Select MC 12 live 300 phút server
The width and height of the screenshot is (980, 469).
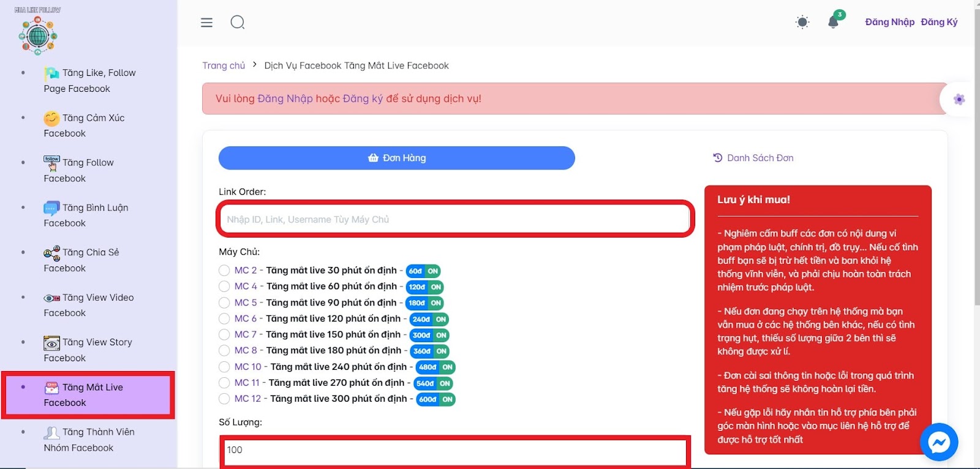pyautogui.click(x=224, y=399)
